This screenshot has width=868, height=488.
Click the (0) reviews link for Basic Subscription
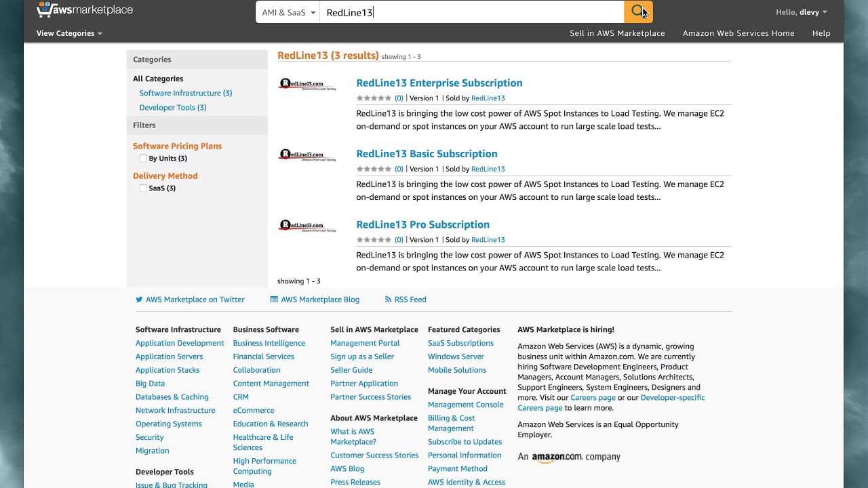(399, 169)
